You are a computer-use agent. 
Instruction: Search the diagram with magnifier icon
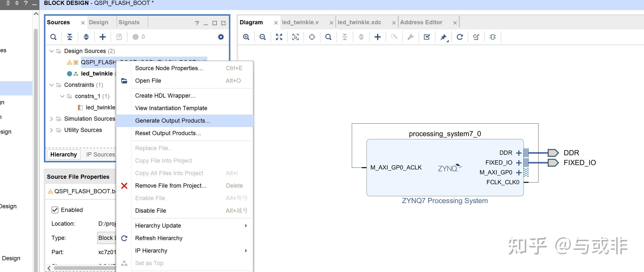328,37
